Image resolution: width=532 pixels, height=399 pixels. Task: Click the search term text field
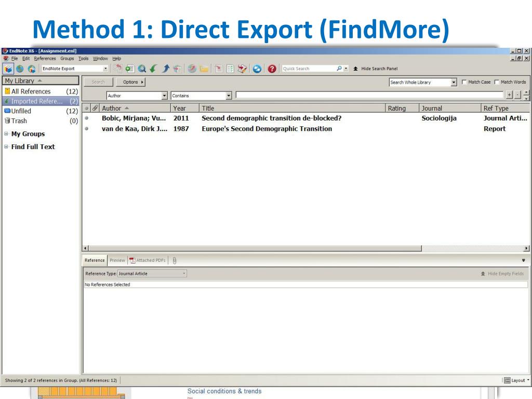click(x=369, y=95)
